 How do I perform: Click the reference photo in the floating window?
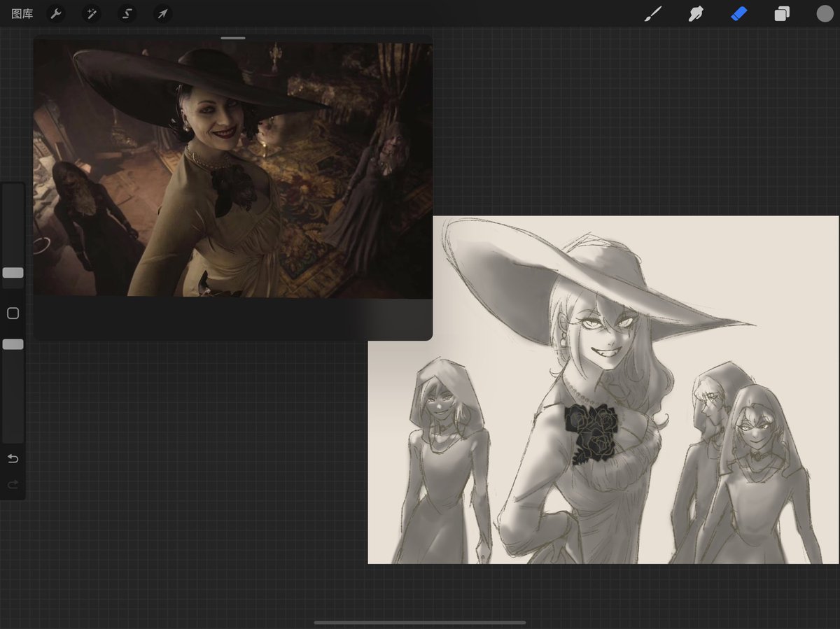point(233,170)
